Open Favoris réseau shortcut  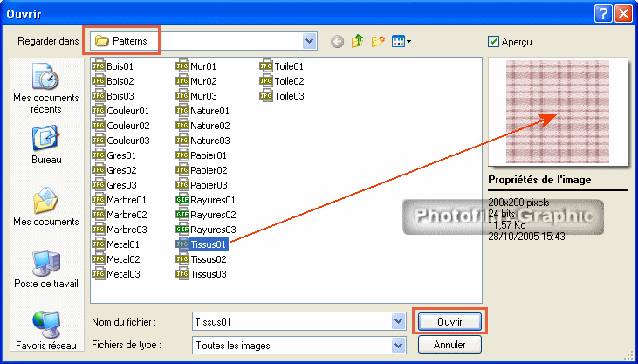tap(45, 330)
